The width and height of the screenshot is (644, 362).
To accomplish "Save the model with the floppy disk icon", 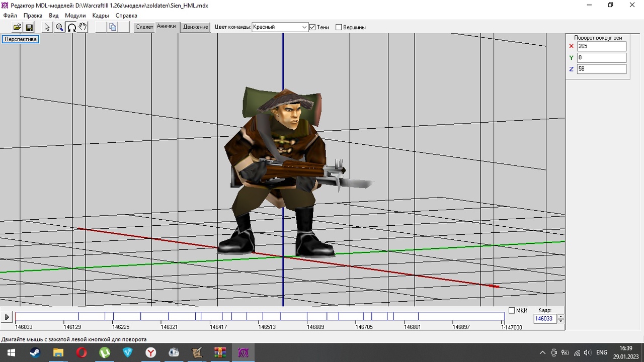I will point(29,27).
